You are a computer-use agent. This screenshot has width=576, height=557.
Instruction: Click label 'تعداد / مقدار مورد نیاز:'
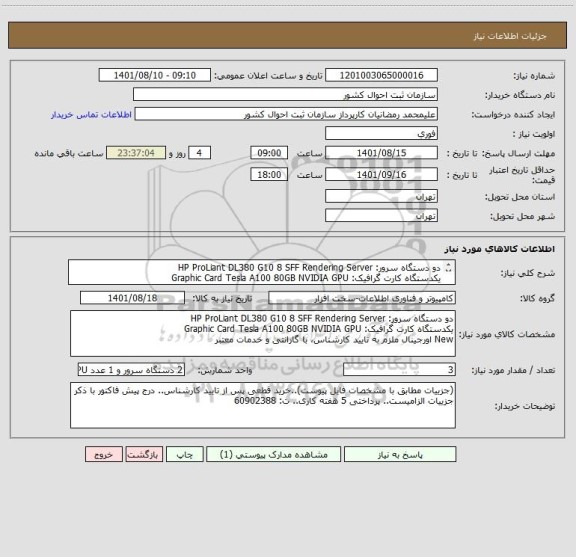tap(513, 370)
